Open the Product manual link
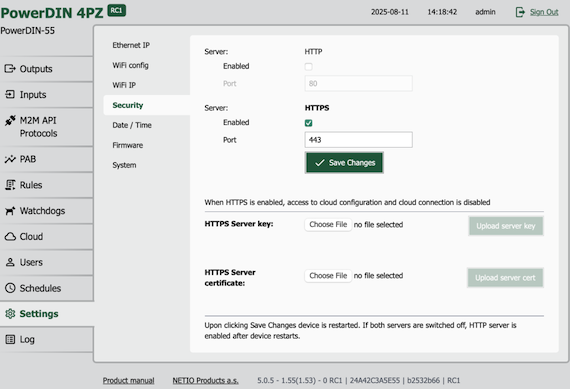Screen dimensions: 570x389 coord(128,380)
